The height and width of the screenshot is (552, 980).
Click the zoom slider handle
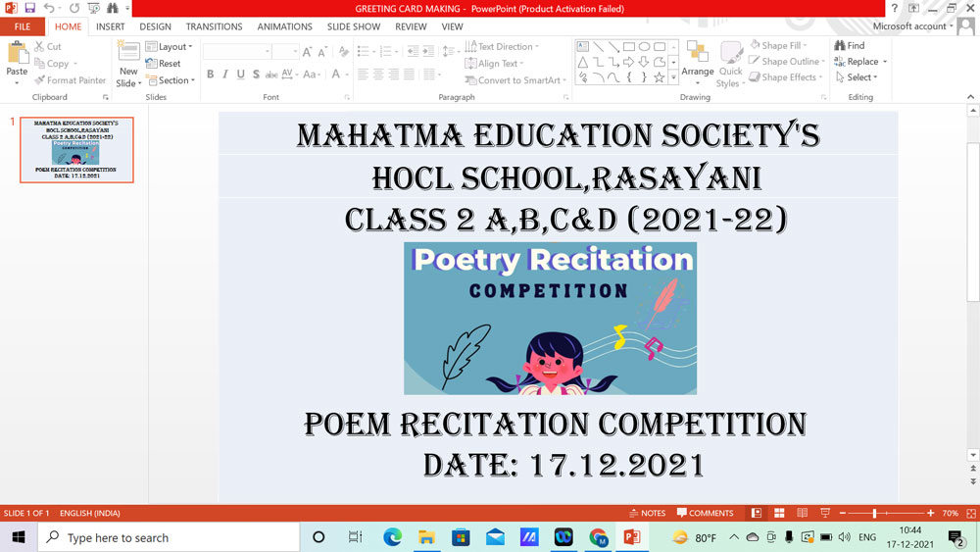(x=873, y=513)
